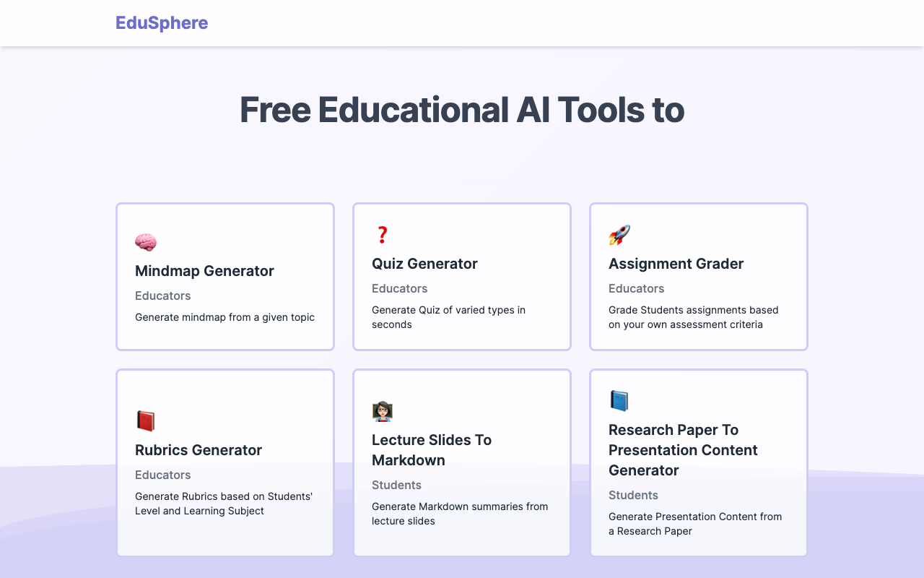The image size is (924, 578).
Task: Click 'Grade Students assignments' description text
Action: tap(693, 317)
